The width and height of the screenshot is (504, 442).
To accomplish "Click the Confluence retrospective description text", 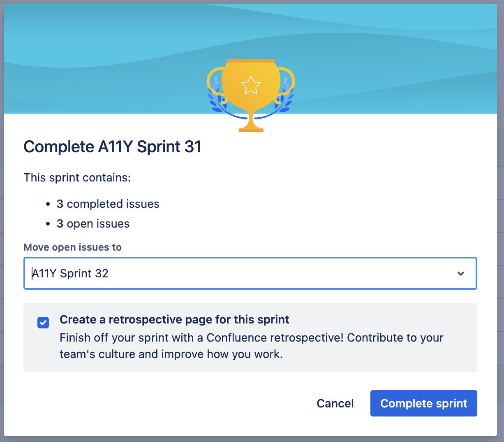I will click(251, 346).
